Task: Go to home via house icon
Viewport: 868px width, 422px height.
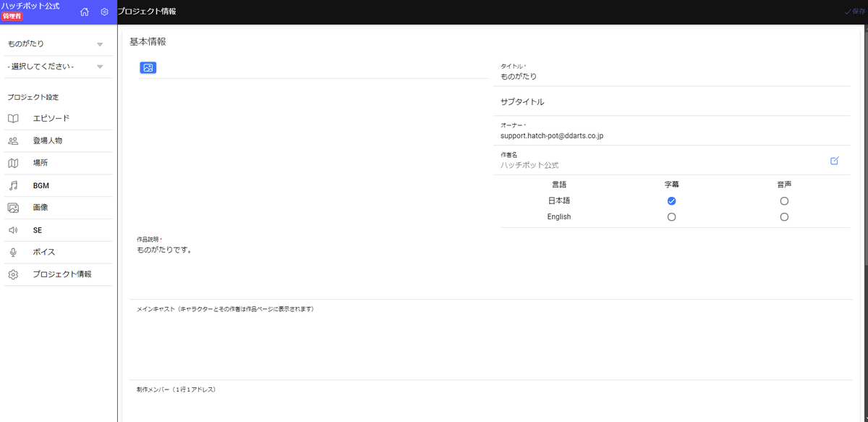Action: 85,12
